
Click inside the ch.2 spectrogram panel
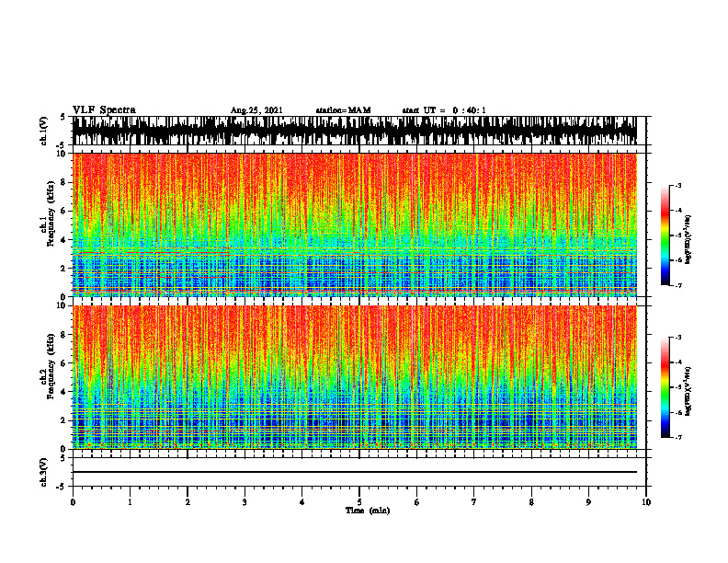pyautogui.click(x=354, y=377)
